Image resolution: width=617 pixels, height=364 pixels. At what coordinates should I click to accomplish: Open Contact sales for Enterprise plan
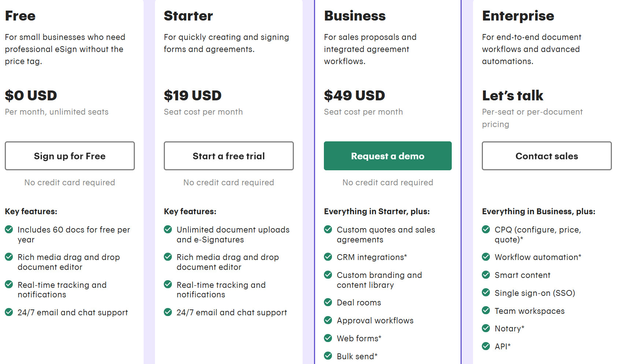[x=546, y=156]
